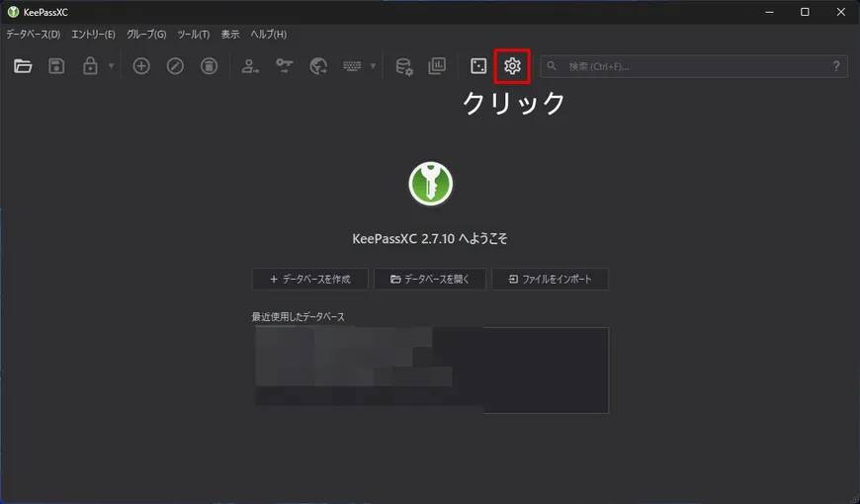Click the Copy URL globe icon
Screen dimensions: 860x504
point(318,66)
